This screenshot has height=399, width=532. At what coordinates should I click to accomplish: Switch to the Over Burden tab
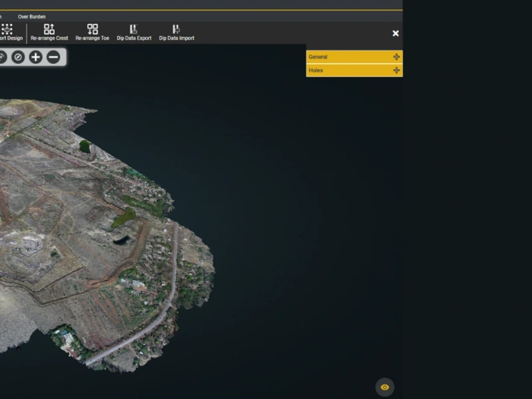[x=32, y=16]
